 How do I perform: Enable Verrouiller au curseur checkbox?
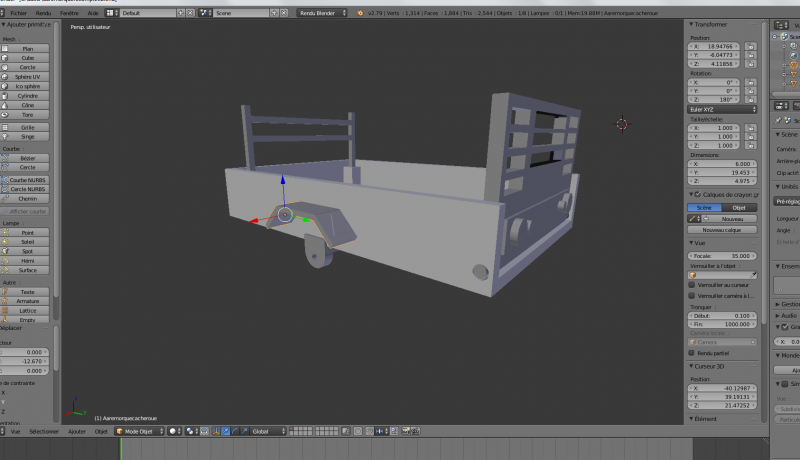pos(692,285)
